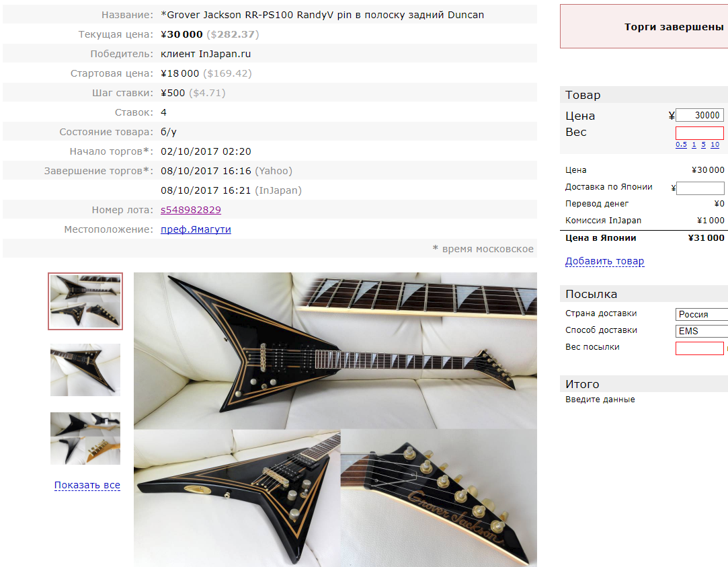Click the Grover Jackson headstock photo

click(439, 498)
